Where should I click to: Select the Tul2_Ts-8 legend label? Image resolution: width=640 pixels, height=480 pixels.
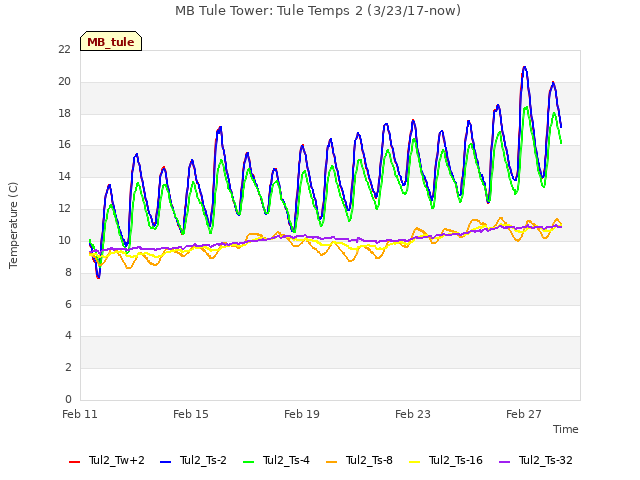(x=369, y=460)
